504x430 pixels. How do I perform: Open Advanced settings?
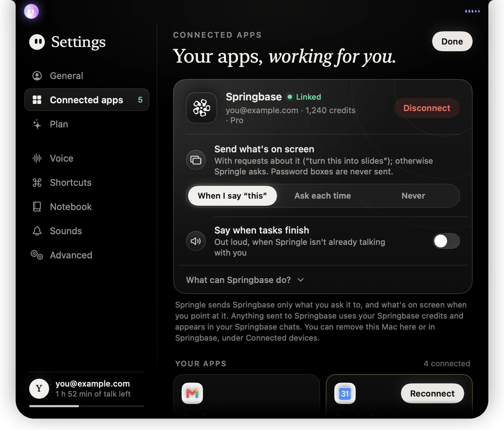(x=87, y=255)
